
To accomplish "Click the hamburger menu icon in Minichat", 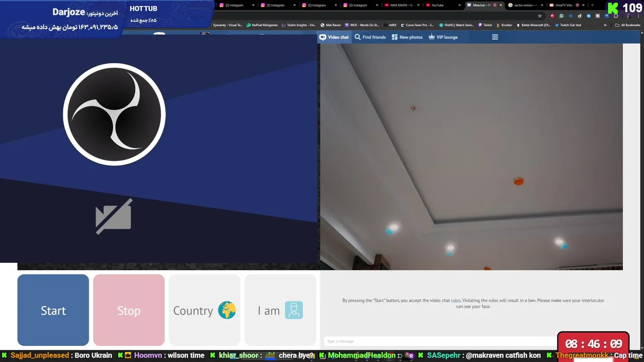I will click(495, 37).
